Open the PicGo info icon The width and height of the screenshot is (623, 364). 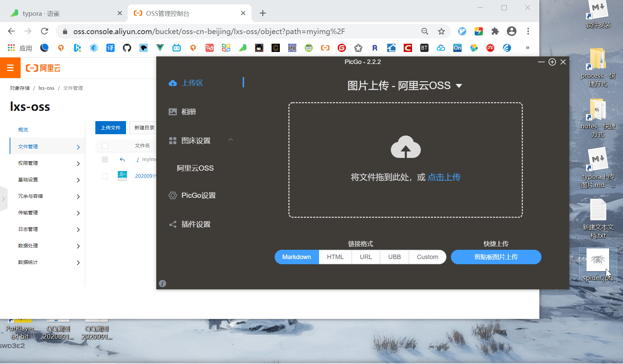pos(162,283)
